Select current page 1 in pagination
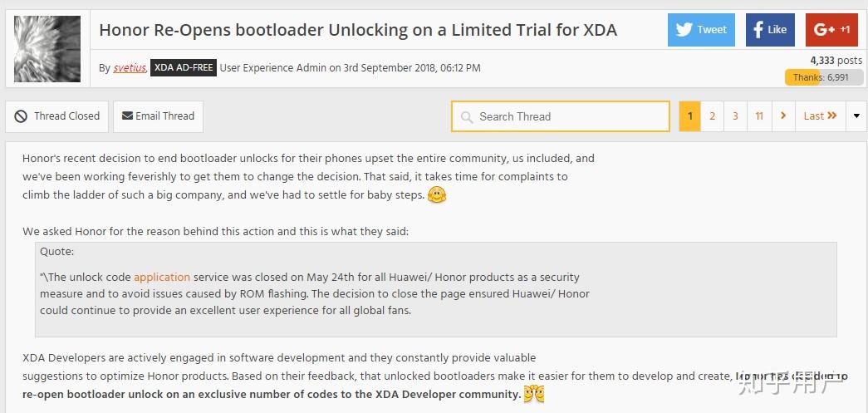 click(x=689, y=116)
